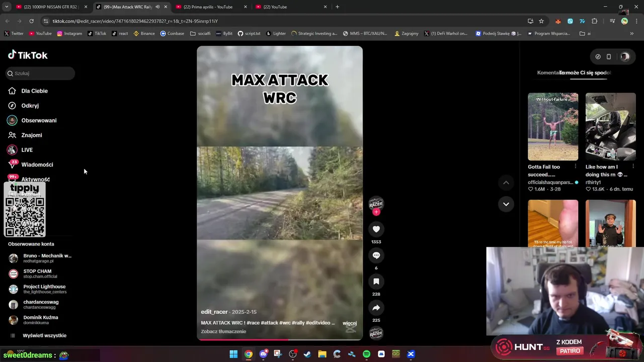
Task: Open the Binance bookmark
Action: (144, 34)
